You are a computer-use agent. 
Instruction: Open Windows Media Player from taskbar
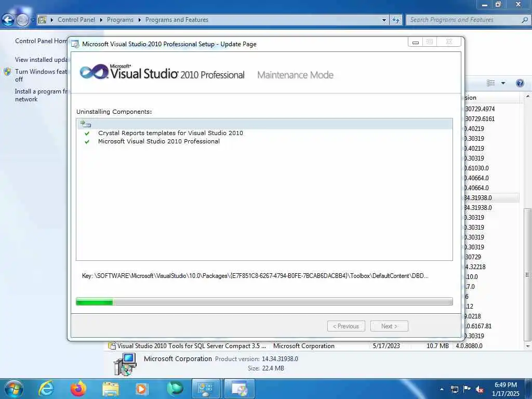pyautogui.click(x=141, y=389)
